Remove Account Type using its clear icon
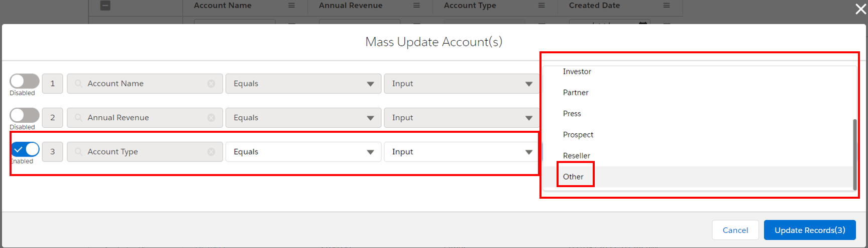This screenshot has width=868, height=248. [x=211, y=152]
